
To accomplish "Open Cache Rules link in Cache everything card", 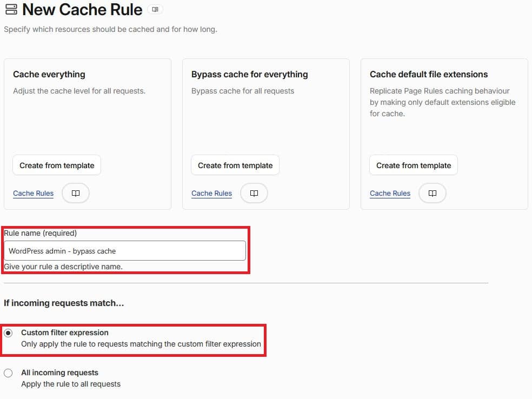I will pyautogui.click(x=34, y=194).
